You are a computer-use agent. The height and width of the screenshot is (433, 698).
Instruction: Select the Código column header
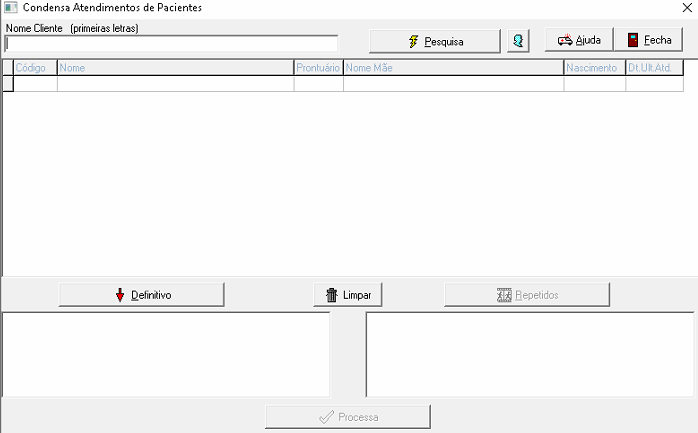[x=35, y=68]
